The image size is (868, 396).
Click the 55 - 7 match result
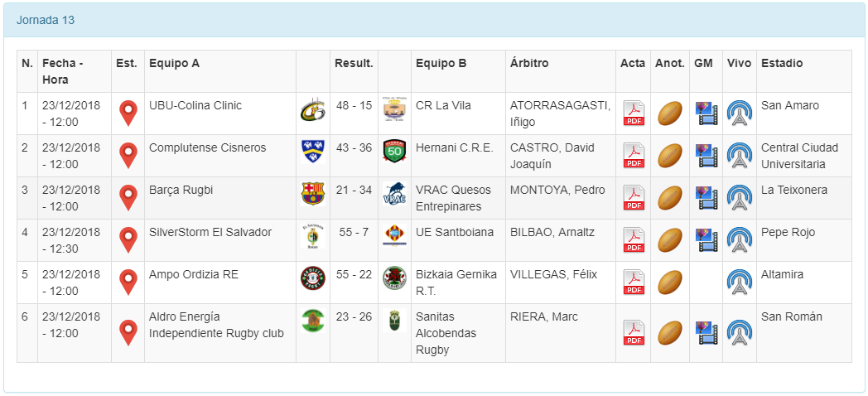coord(354,232)
